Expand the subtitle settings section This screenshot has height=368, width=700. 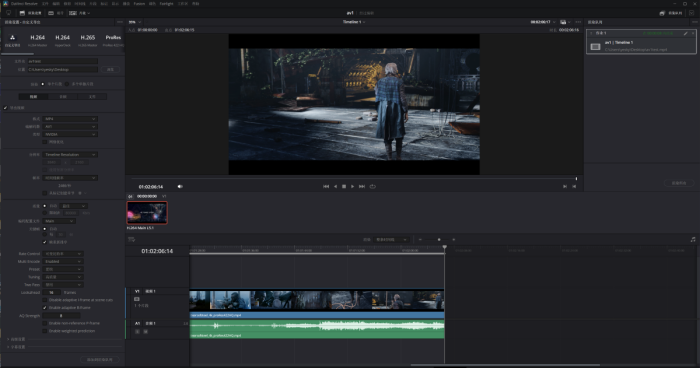tap(16, 347)
